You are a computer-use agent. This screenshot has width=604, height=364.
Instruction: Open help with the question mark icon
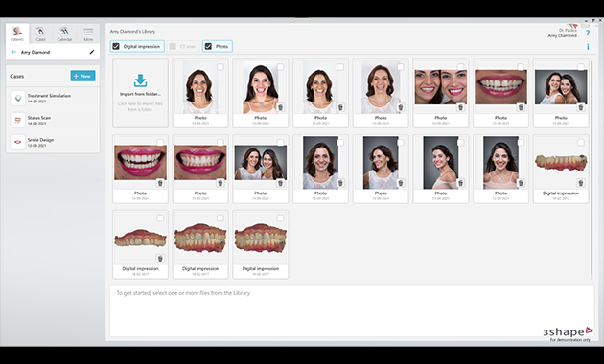pos(588,34)
